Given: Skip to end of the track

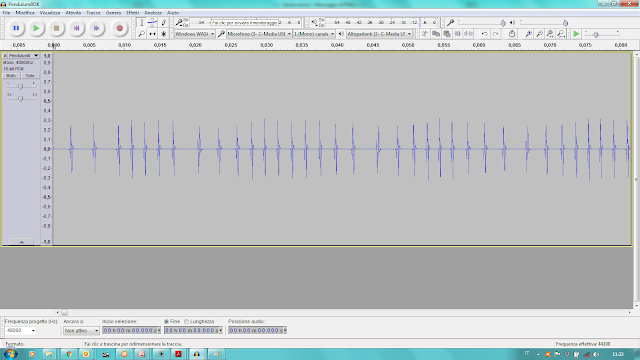Looking at the screenshot, I should [96, 28].
